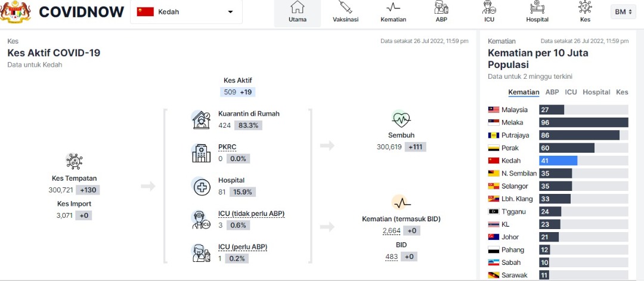
Task: Click the Kuarantin di Rumah 83.3% badge
Action: [248, 125]
